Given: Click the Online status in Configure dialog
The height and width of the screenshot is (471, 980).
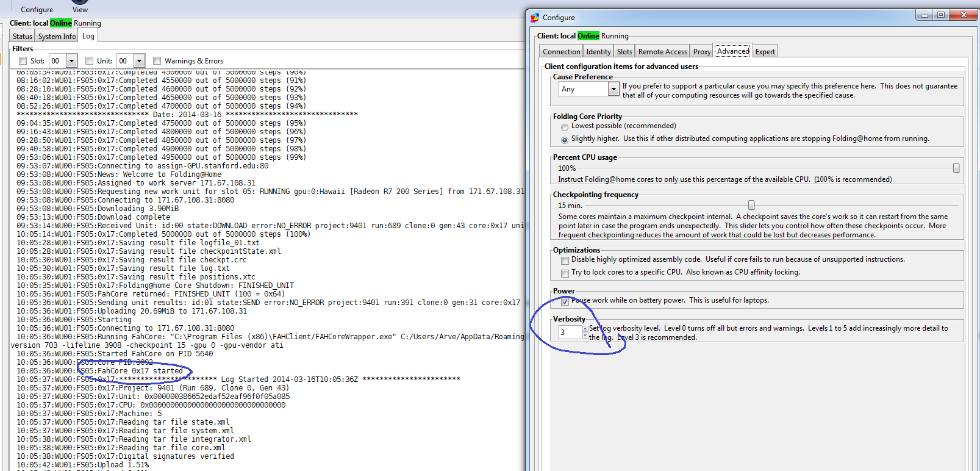Looking at the screenshot, I should 588,36.
